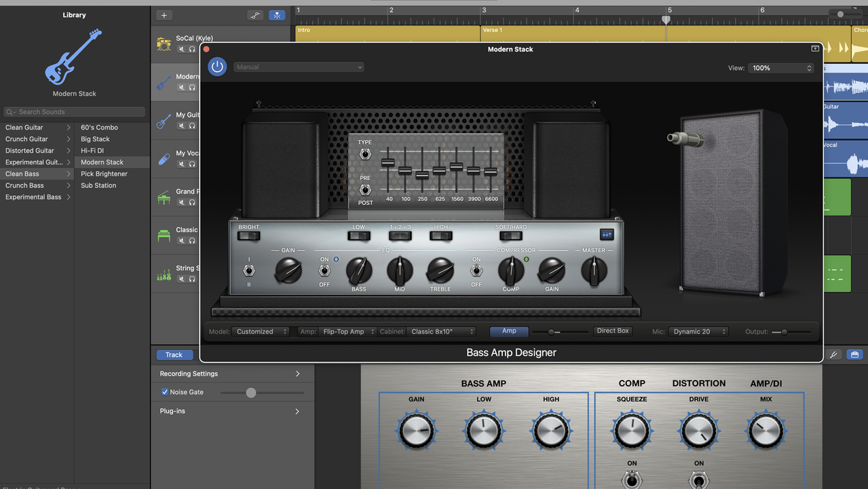
Task: Flip the BRIGHT switch on the amp
Action: pos(248,236)
